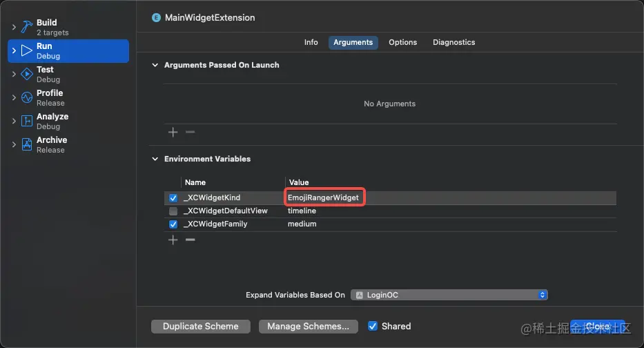The width and height of the screenshot is (644, 348).
Task: Click the Run play icon
Action: [27, 50]
